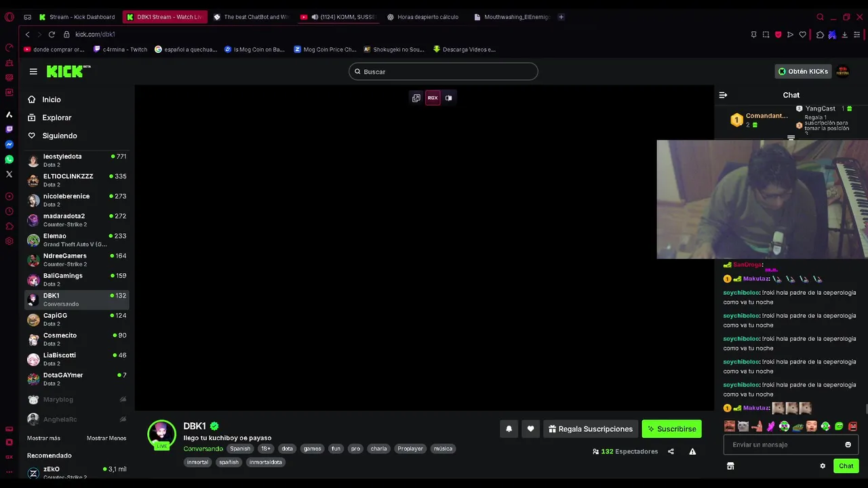The image size is (868, 488).
Task: Open the Kick hamburger sidebar menu
Action: [33, 71]
